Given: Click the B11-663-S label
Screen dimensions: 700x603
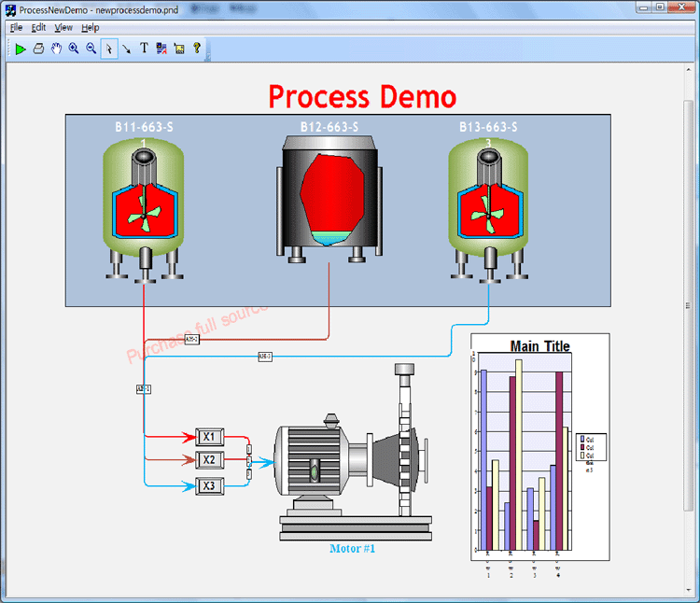Looking at the screenshot, I should click(x=144, y=127).
